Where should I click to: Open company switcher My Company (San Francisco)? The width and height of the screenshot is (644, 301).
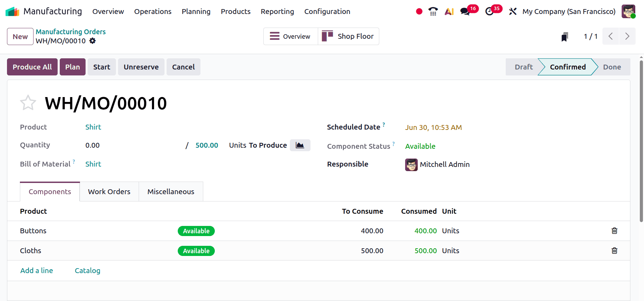(569, 12)
